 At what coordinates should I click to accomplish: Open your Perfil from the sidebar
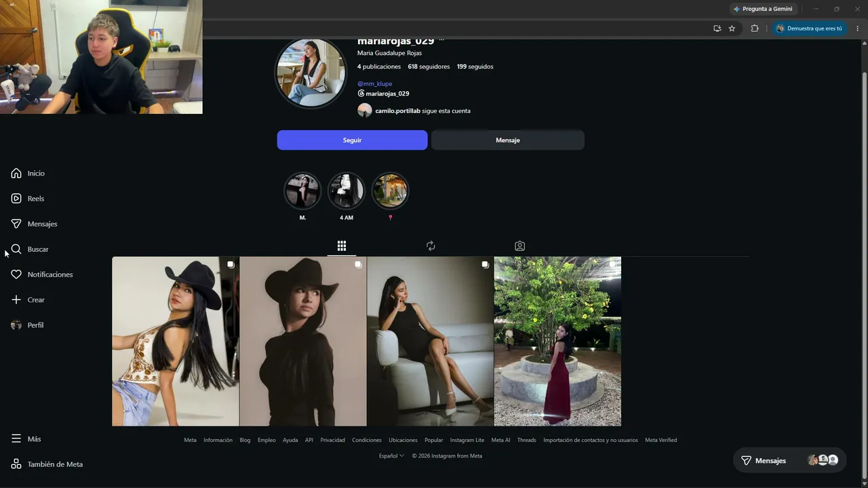pyautogui.click(x=27, y=325)
